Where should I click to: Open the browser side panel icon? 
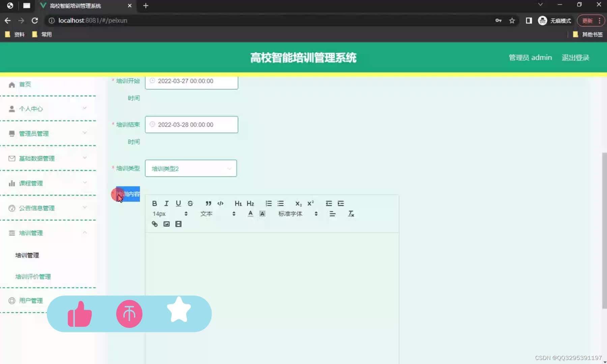coord(529,21)
